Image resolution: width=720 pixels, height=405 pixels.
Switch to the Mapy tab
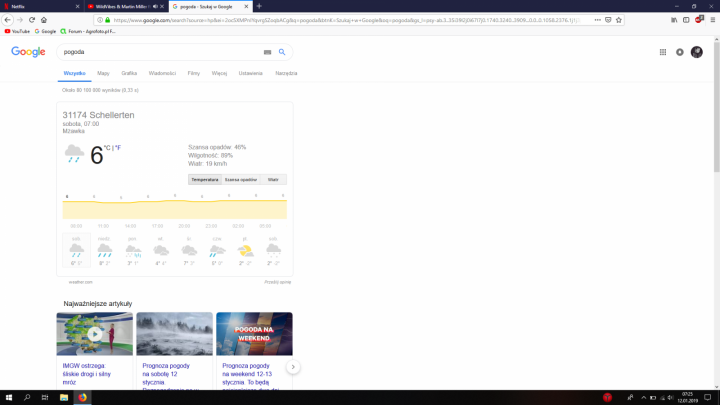103,73
